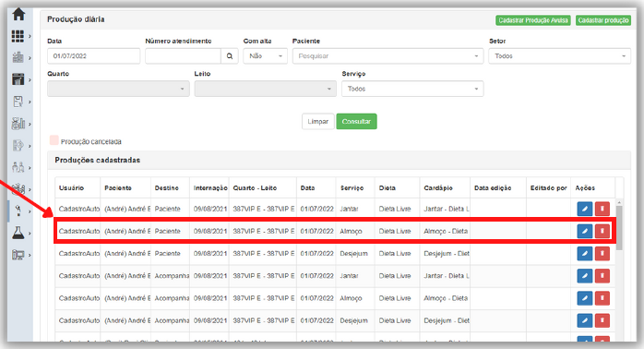Edit the Paciente Desjejum production row

click(584, 254)
